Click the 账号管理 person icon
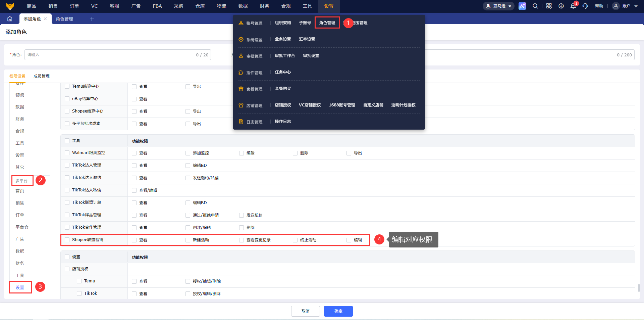 coord(241,23)
